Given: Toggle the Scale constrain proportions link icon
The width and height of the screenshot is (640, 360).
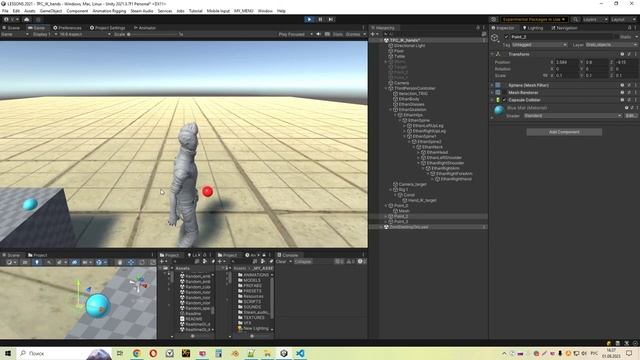Looking at the screenshot, I should pyautogui.click(x=545, y=76).
